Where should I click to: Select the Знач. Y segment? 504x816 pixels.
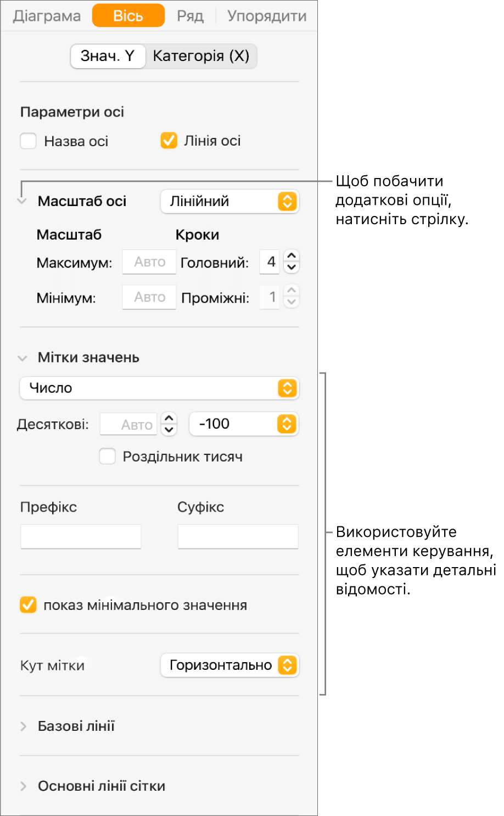coord(108,56)
